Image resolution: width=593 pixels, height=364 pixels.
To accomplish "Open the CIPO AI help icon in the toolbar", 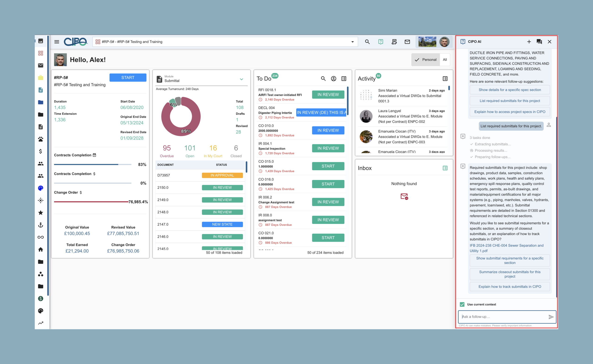I will pyautogui.click(x=381, y=42).
